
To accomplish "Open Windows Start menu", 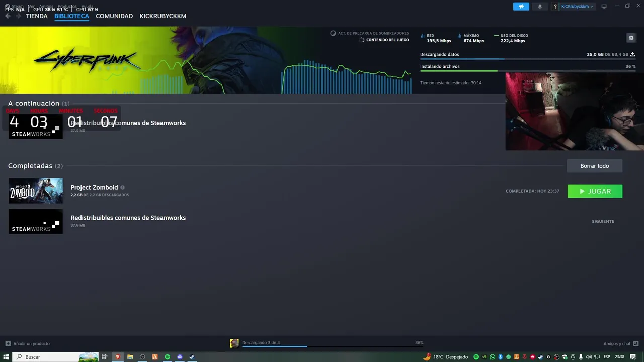I will coord(6,357).
